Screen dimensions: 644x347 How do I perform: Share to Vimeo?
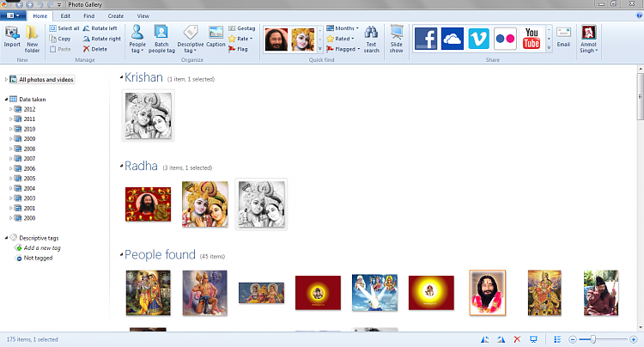tap(478, 39)
